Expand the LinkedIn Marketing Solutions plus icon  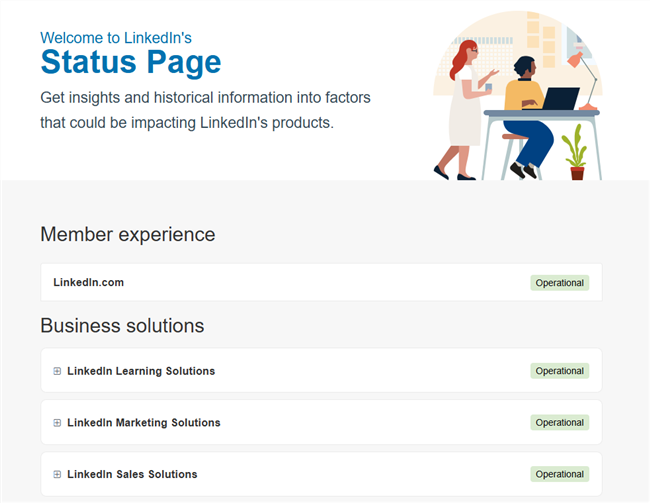(57, 423)
